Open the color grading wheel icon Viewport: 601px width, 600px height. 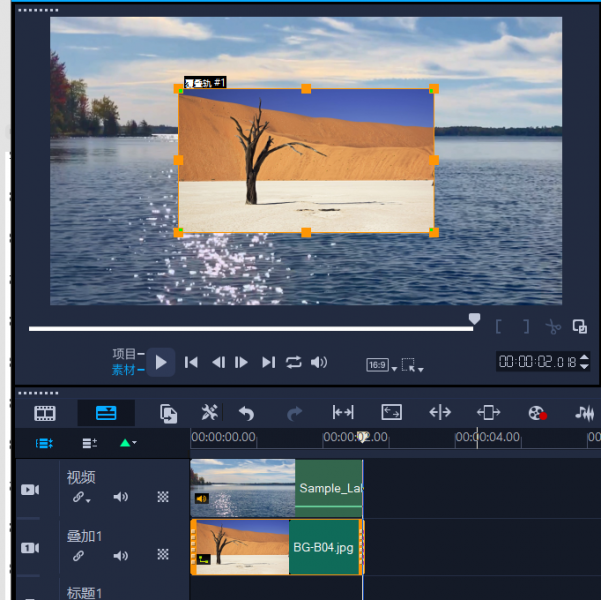[538, 413]
